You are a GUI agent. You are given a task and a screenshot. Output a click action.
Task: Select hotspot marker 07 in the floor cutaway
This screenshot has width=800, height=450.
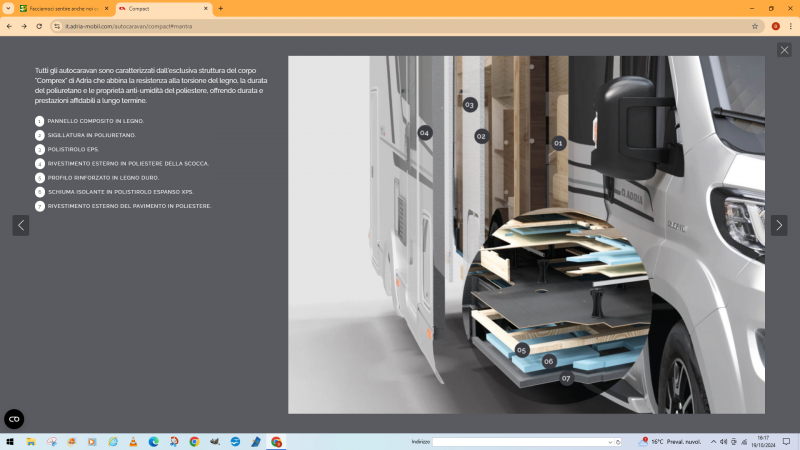click(566, 379)
